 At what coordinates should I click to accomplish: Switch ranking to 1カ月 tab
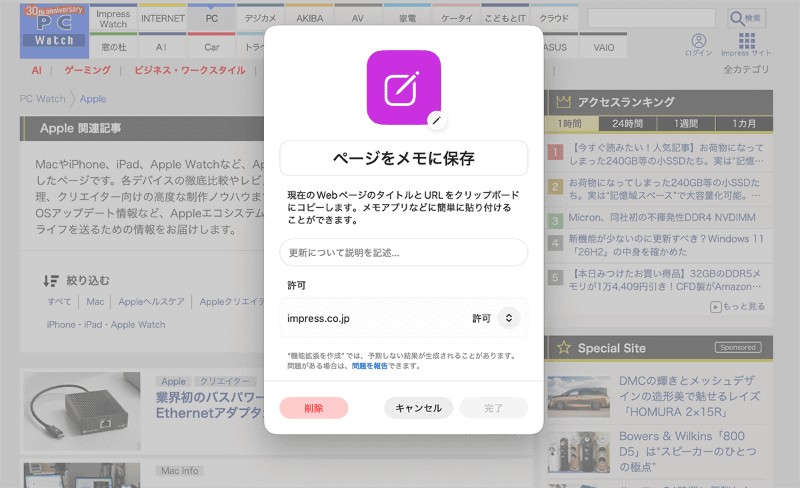pos(744,124)
